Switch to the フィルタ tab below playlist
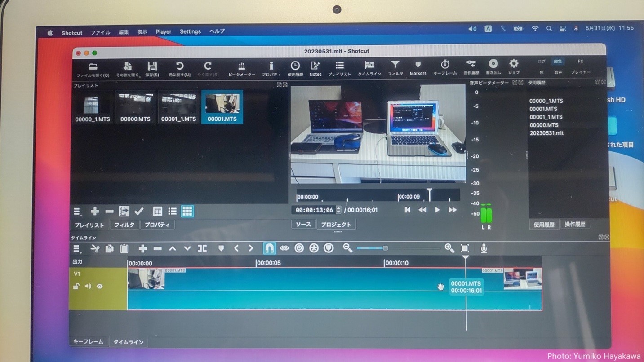Screen dimensions: 644x362 [124, 225]
